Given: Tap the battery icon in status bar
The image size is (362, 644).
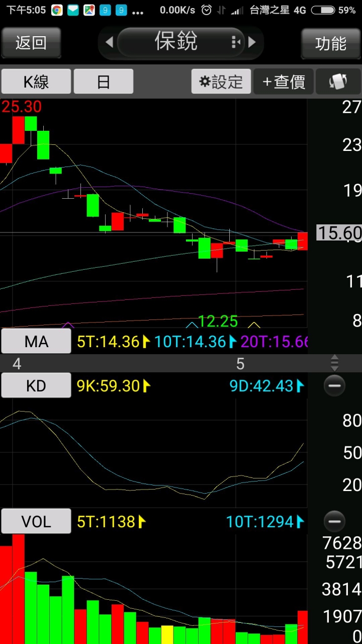Looking at the screenshot, I should (x=323, y=10).
